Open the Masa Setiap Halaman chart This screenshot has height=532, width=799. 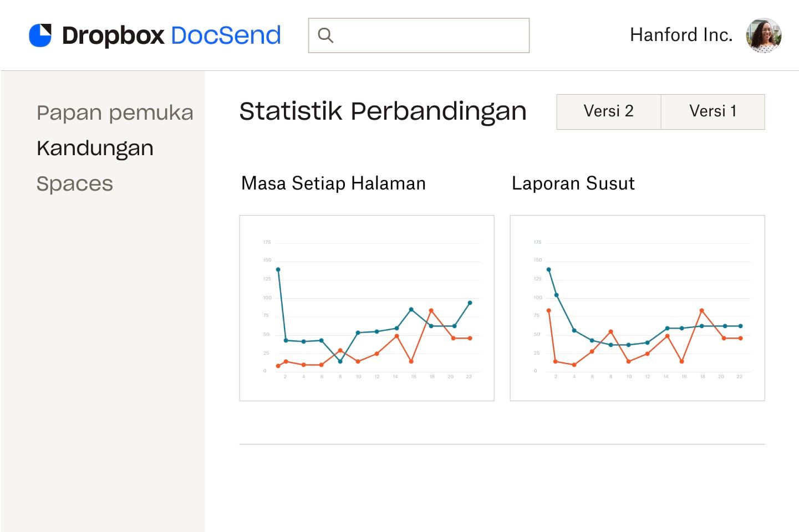tap(367, 307)
